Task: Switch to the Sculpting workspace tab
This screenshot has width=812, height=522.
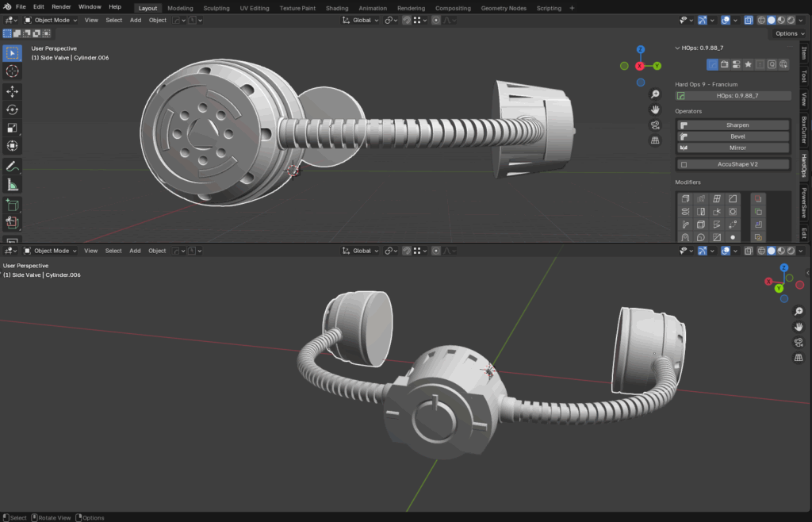Action: pyautogui.click(x=216, y=8)
